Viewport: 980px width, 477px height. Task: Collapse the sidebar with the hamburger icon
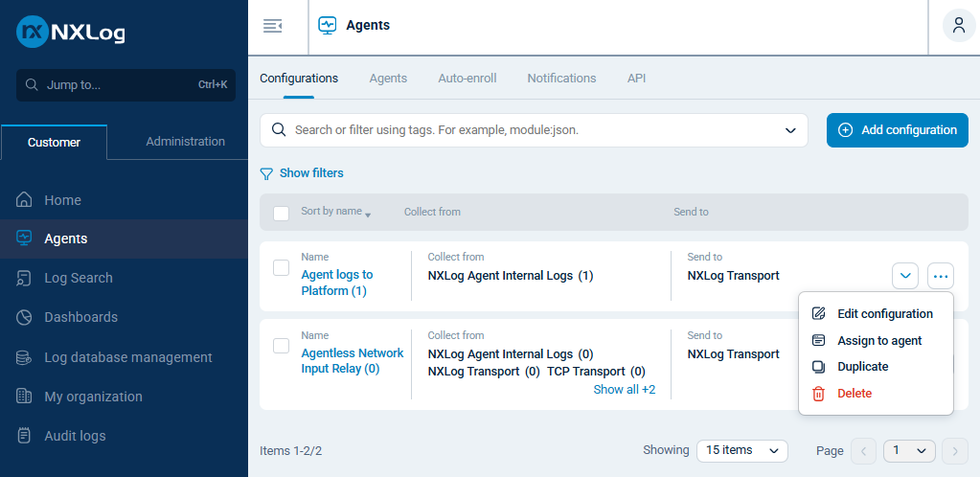[x=272, y=26]
